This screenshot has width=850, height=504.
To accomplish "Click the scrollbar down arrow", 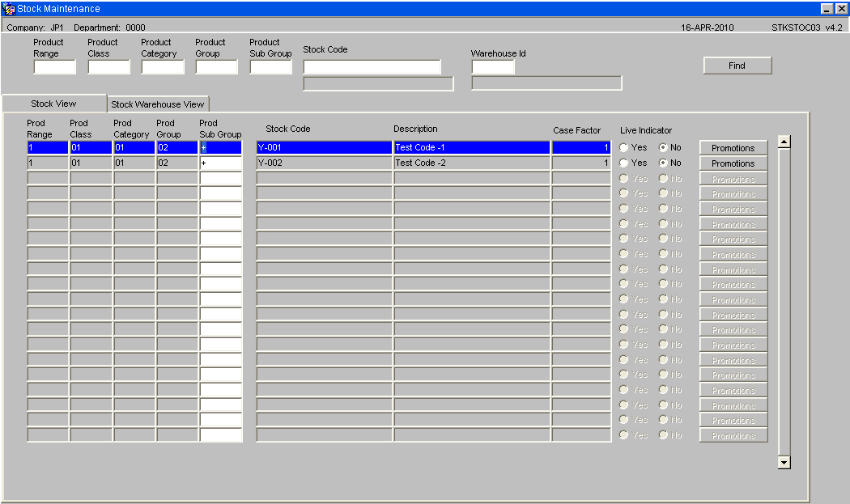I will [784, 462].
